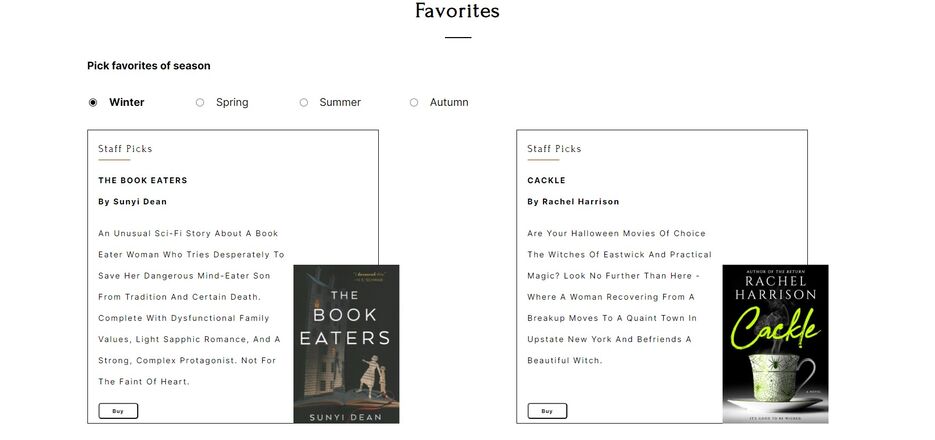Viewport: 935px width, 440px height.
Task: Select the Winter radio button
Action: 93,103
